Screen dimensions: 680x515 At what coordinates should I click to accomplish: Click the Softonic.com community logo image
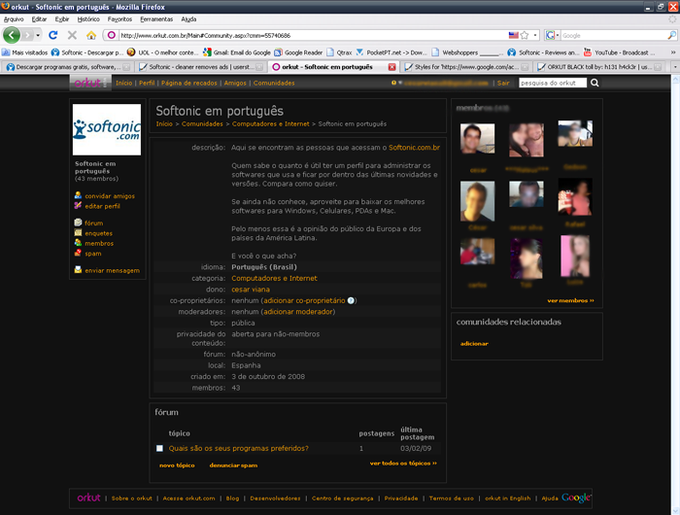pyautogui.click(x=107, y=130)
